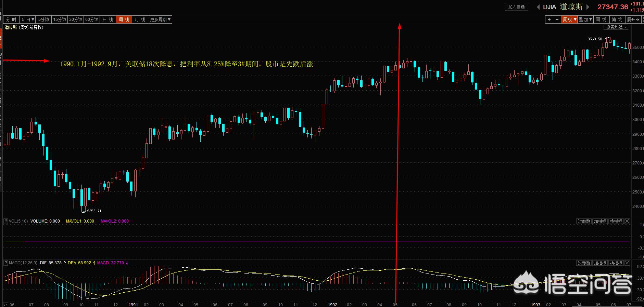Viewport: 644px width, 307px height.
Task: Open the 5日 period dropdown
Action: click(28, 20)
